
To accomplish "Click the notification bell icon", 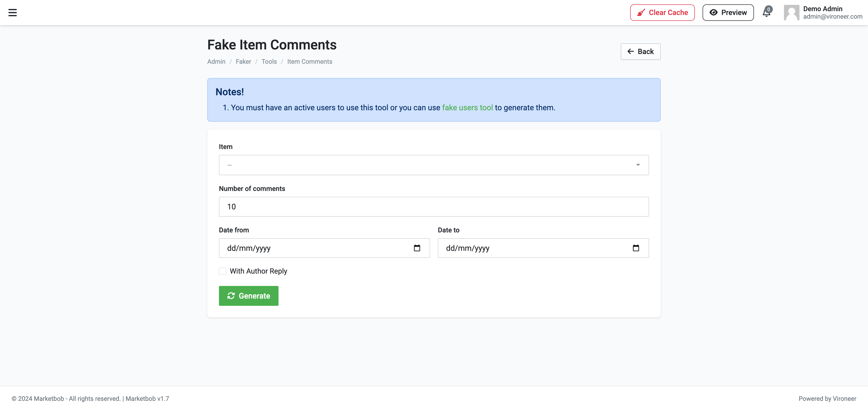I will coord(766,13).
